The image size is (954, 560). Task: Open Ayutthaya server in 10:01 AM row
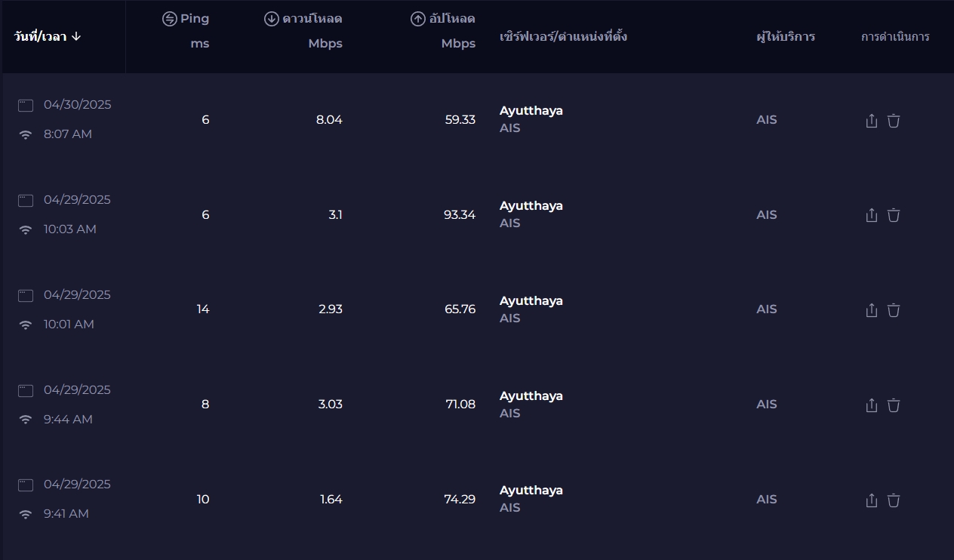[531, 301]
